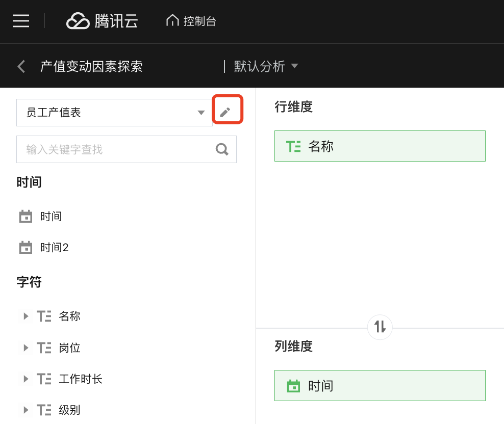Go back using the left chevron
Image resolution: width=504 pixels, height=424 pixels.
click(21, 66)
